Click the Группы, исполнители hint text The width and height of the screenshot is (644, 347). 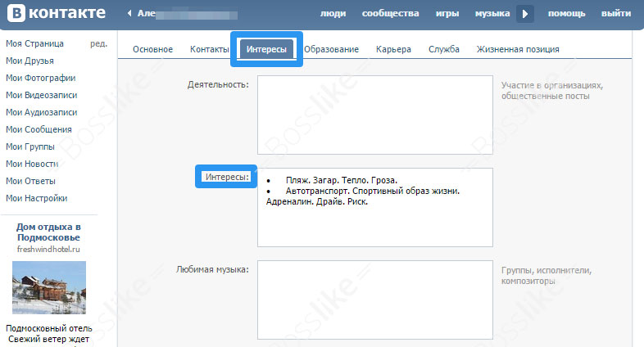coord(546,276)
